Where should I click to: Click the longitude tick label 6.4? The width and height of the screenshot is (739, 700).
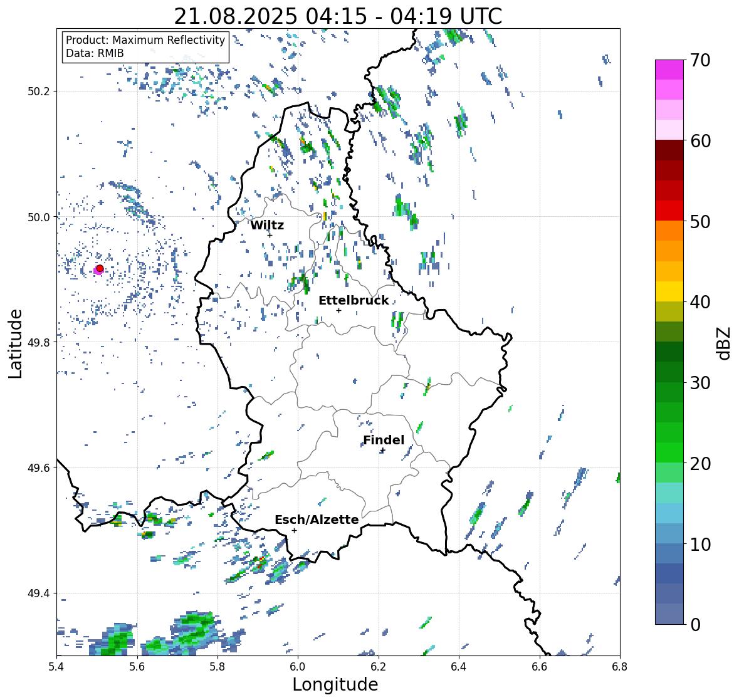(x=459, y=667)
